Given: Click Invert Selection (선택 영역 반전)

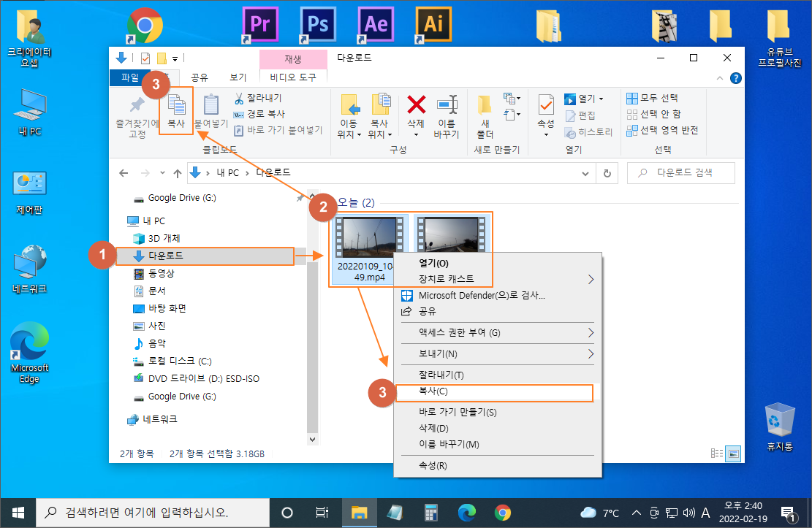Looking at the screenshot, I should point(662,130).
